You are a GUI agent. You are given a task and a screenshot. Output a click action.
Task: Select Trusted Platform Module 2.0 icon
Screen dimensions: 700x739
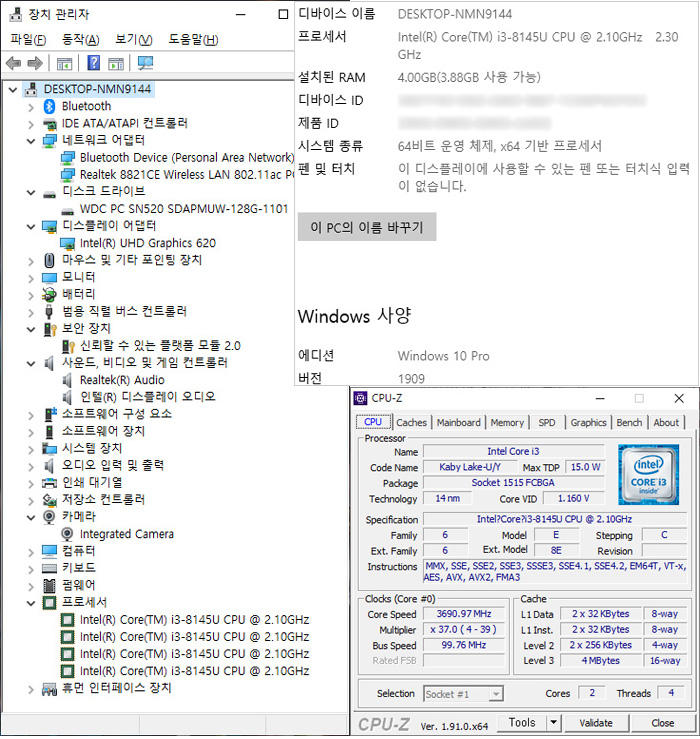(68, 346)
